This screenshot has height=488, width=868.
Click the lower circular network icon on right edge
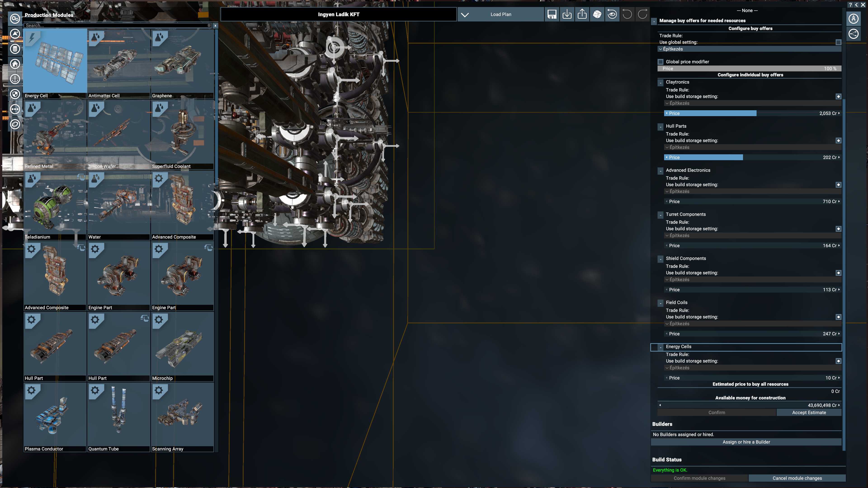[854, 34]
